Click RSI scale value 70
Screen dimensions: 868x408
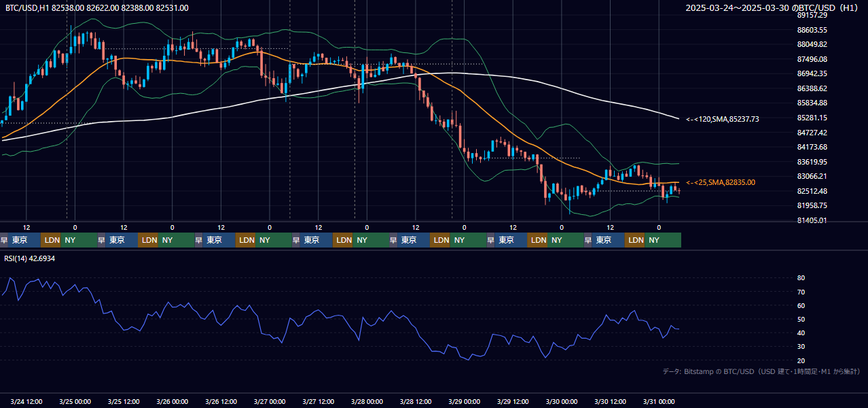pos(801,292)
